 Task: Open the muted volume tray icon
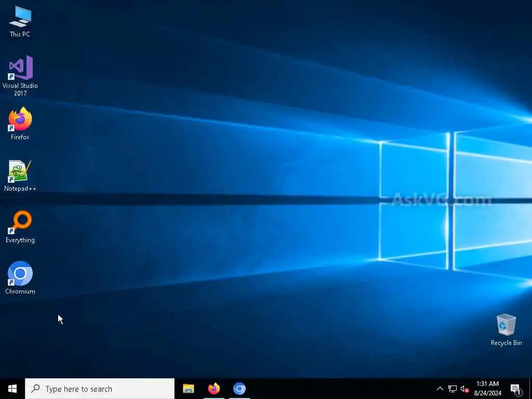(465, 389)
